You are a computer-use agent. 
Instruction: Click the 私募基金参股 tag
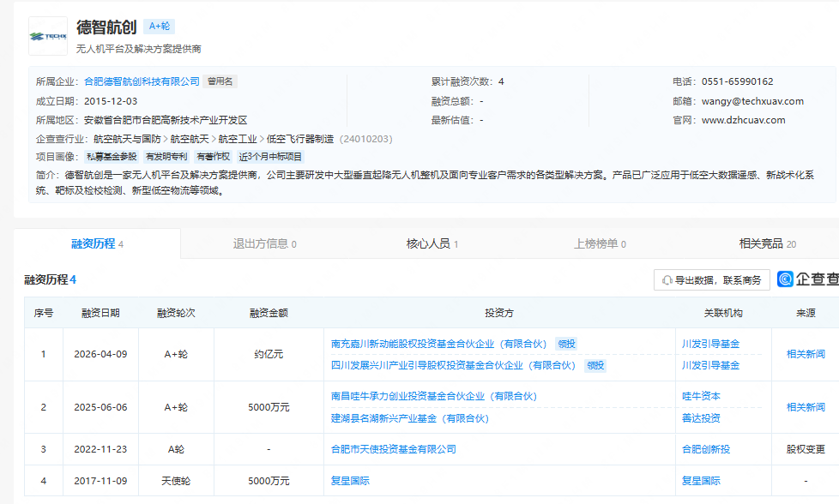click(x=112, y=157)
